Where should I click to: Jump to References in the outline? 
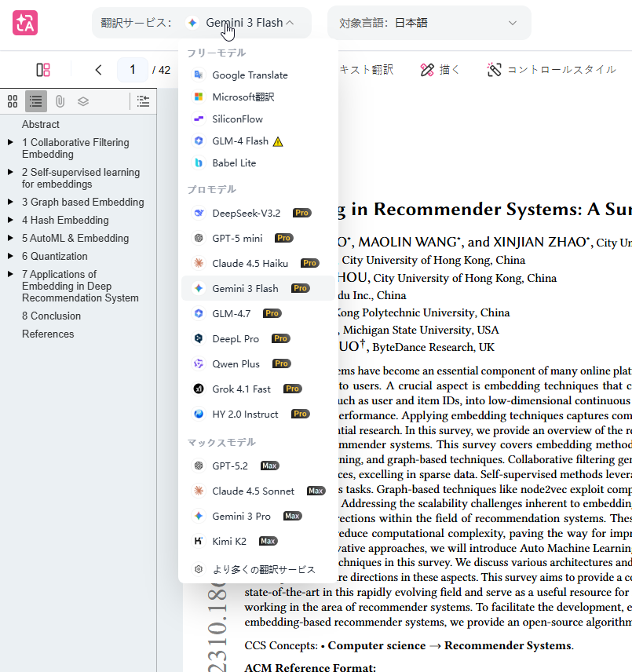(x=48, y=334)
